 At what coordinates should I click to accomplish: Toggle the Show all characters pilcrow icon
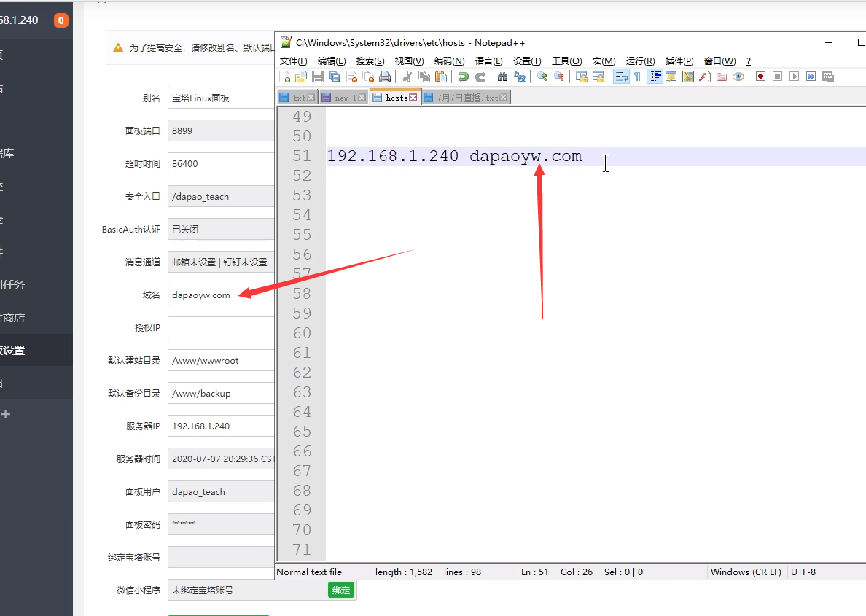point(637,77)
